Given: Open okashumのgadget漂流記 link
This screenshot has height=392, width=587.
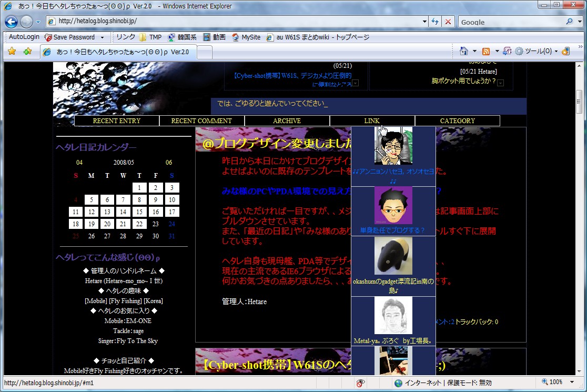Looking at the screenshot, I should pos(393,286).
